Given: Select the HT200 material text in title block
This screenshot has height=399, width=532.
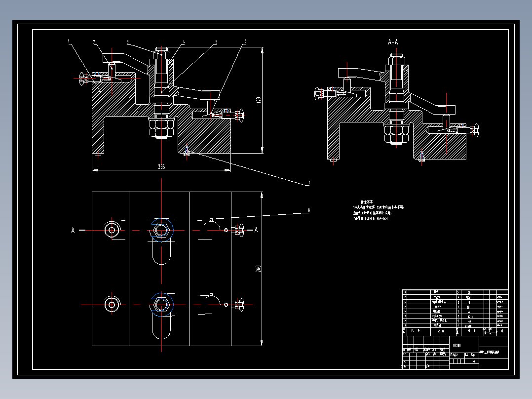Looking at the screenshot, I should tap(456, 345).
